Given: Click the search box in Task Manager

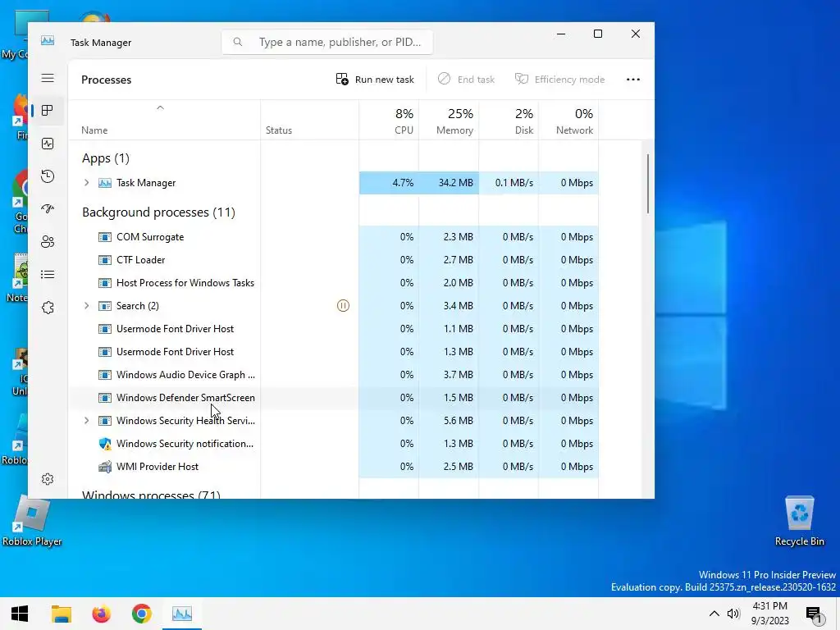Looking at the screenshot, I should coord(327,42).
